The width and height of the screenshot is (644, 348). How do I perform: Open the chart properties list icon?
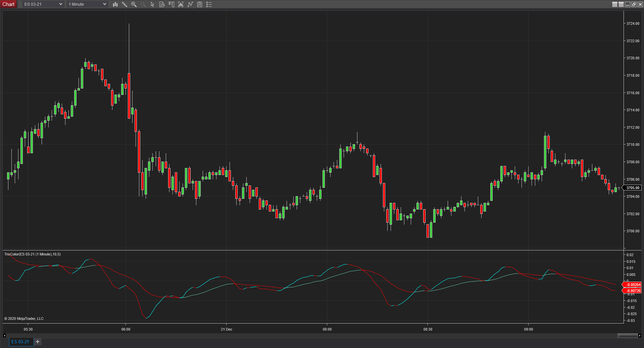tap(209, 4)
